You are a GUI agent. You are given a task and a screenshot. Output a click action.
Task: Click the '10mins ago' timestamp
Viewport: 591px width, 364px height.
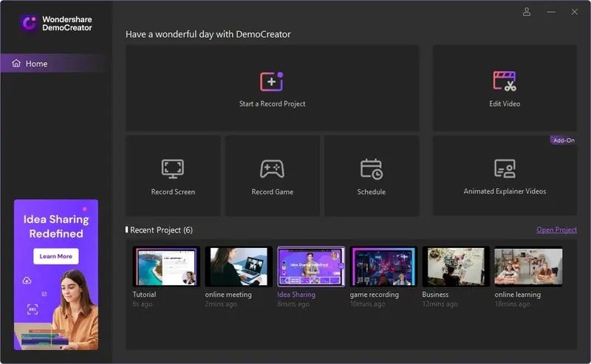[x=367, y=303]
